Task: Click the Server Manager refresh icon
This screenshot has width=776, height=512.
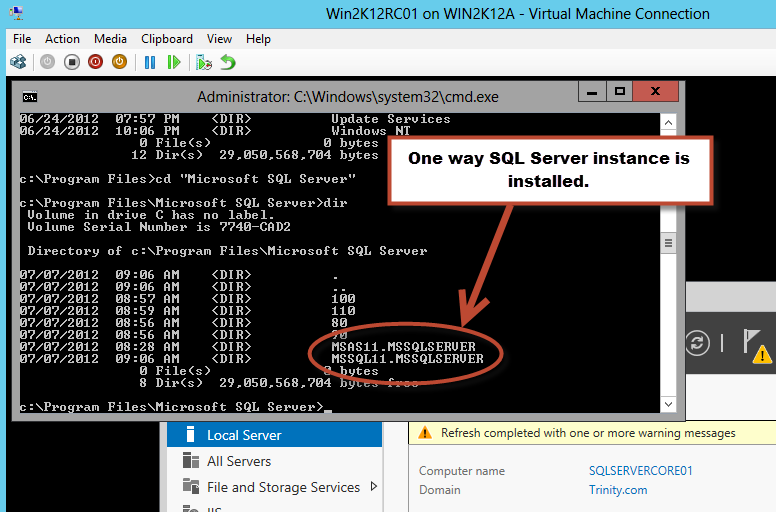Action: point(698,343)
